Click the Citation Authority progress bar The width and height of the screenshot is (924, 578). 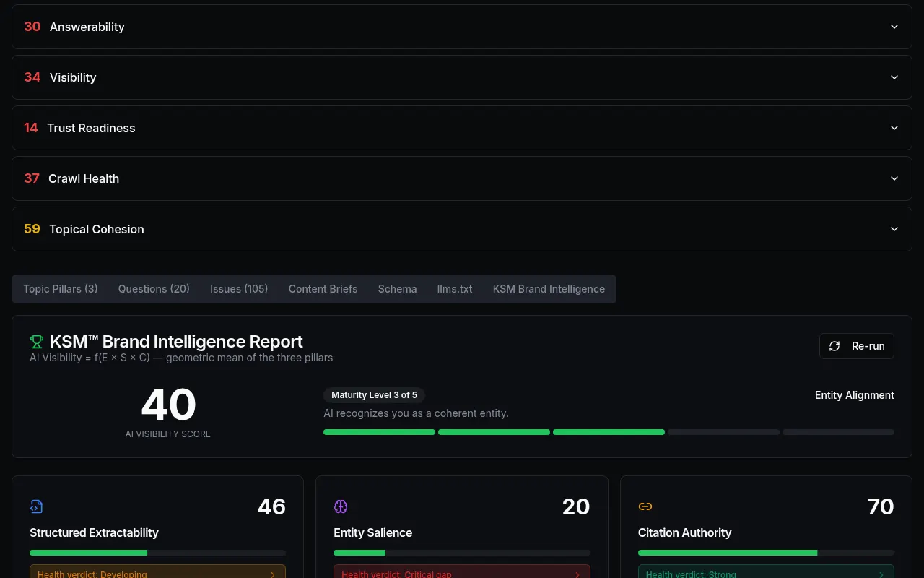tap(766, 553)
